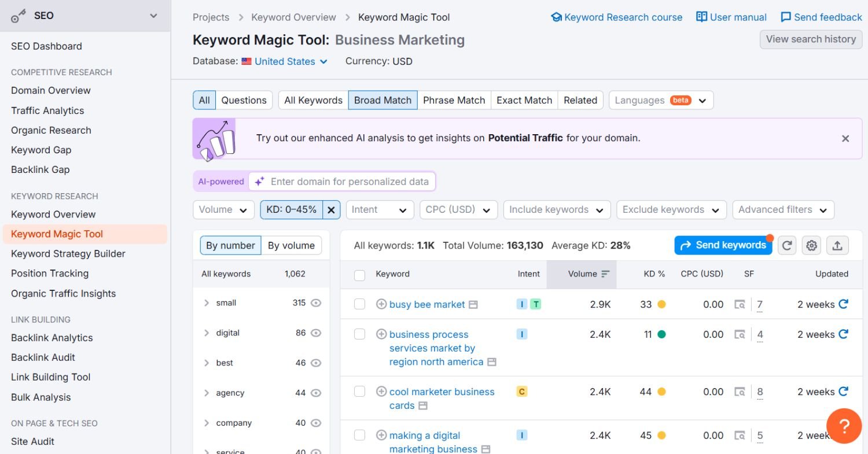
Task: Open the Intent filter dropdown
Action: click(380, 210)
